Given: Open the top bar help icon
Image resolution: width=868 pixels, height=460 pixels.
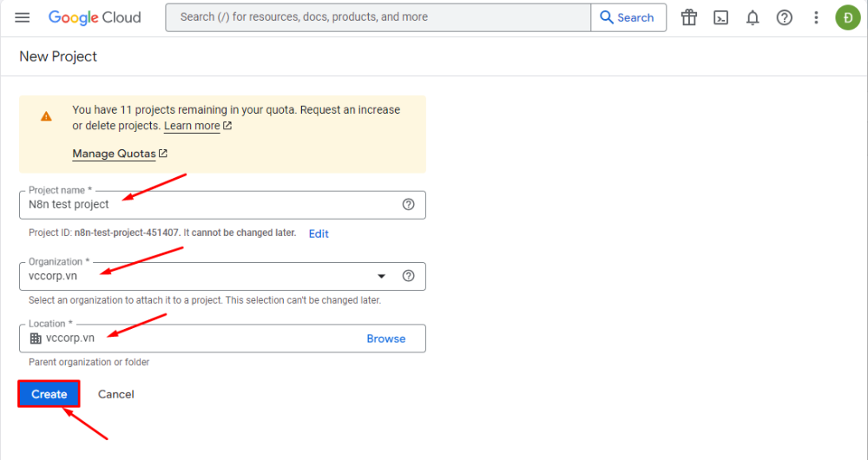Looking at the screenshot, I should pos(785,17).
